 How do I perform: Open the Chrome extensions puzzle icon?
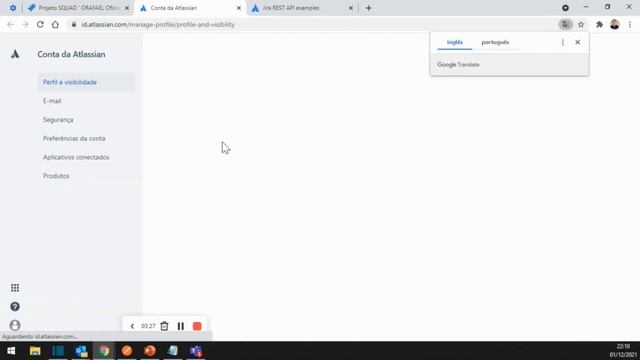(599, 24)
